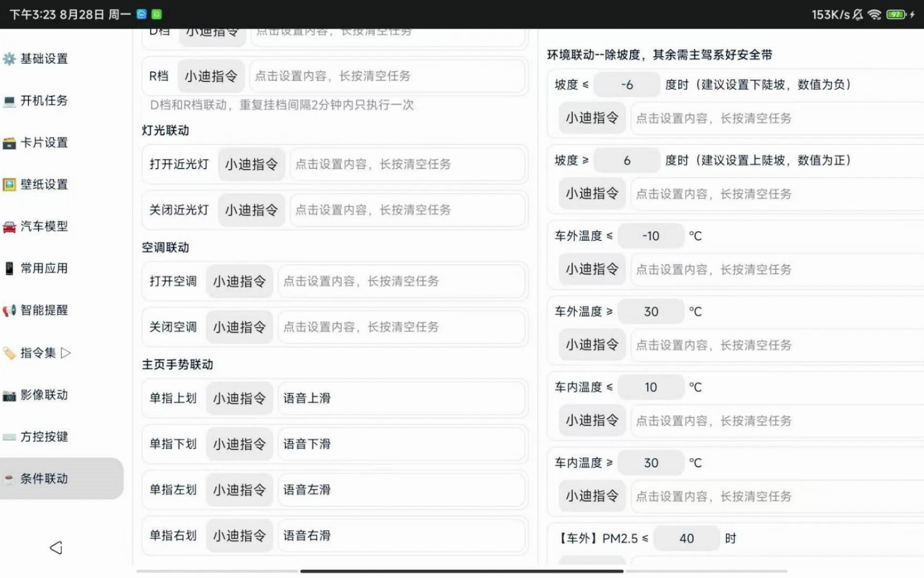Go to 基础设置 menu item

[x=44, y=58]
